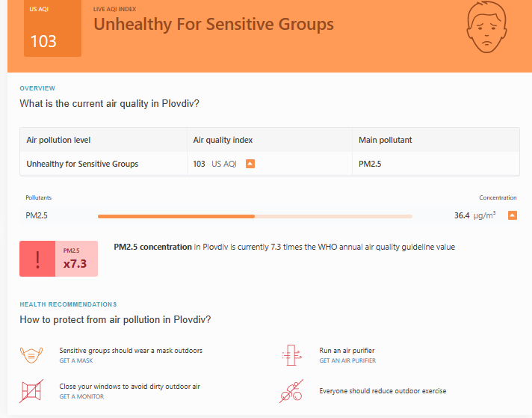Click the PM2.5 pollutant row label
The height and width of the screenshot is (418, 532).
click(37, 216)
